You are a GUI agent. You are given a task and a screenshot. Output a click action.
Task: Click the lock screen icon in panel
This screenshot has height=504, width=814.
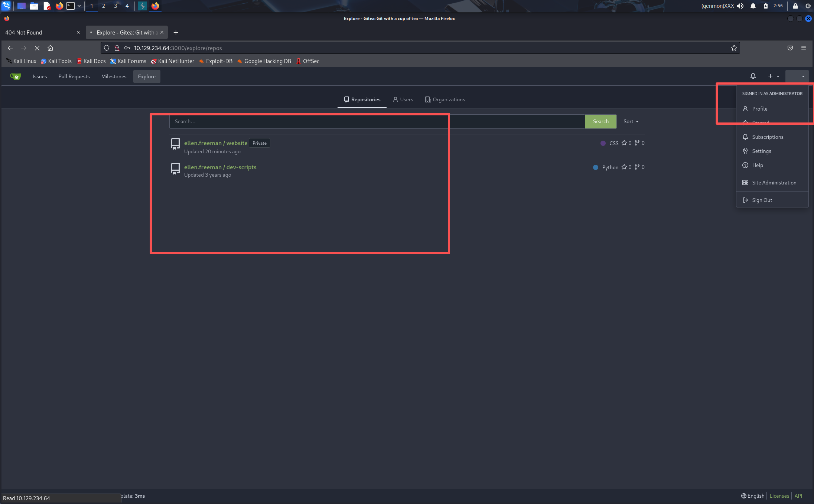795,6
